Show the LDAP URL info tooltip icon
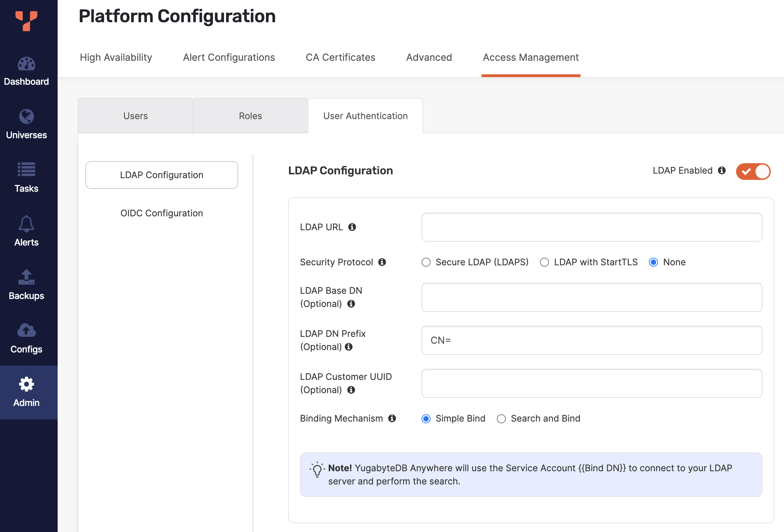784x532 pixels. point(353,227)
